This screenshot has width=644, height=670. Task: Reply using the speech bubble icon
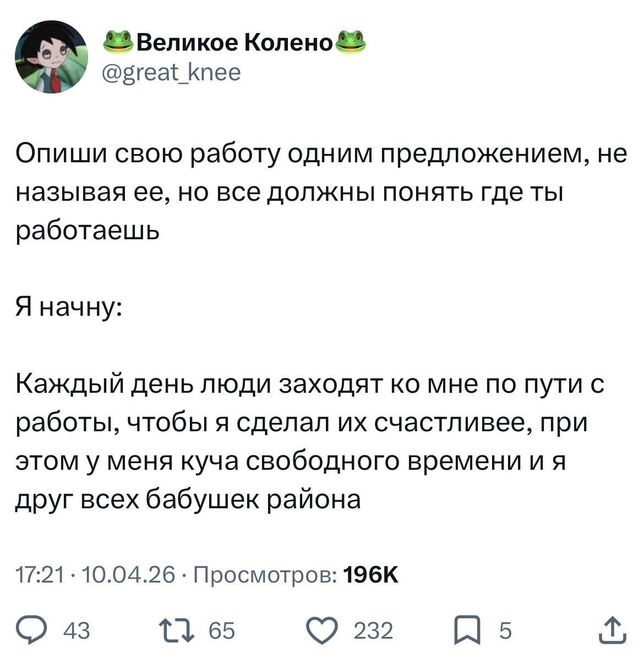[32, 630]
